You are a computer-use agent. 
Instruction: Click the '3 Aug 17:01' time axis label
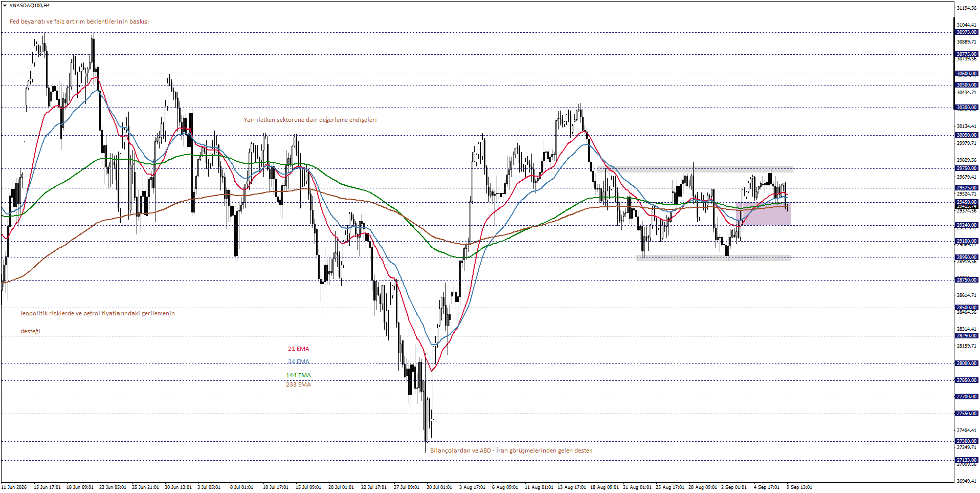point(472,487)
